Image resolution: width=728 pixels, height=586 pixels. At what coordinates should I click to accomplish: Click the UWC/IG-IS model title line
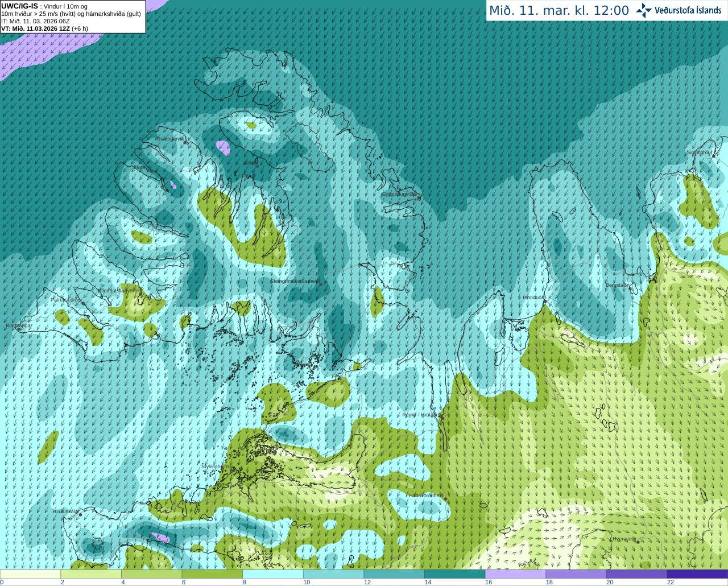coord(44,6)
